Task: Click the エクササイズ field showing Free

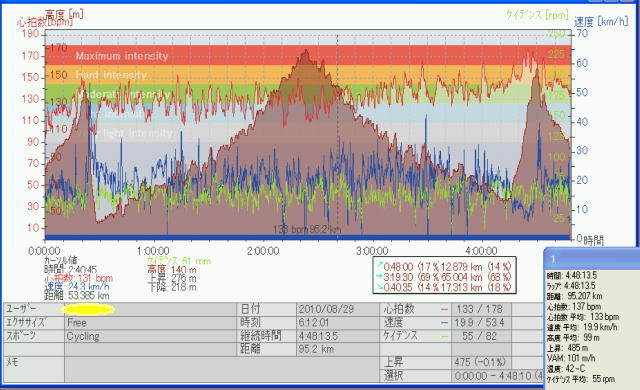Action: pos(150,323)
